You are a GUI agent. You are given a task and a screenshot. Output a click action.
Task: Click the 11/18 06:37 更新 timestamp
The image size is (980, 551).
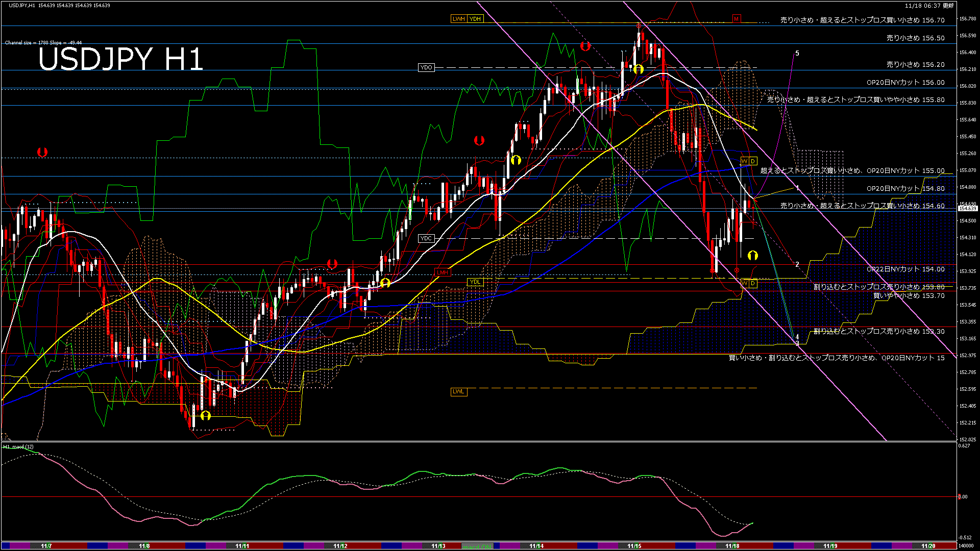point(929,6)
